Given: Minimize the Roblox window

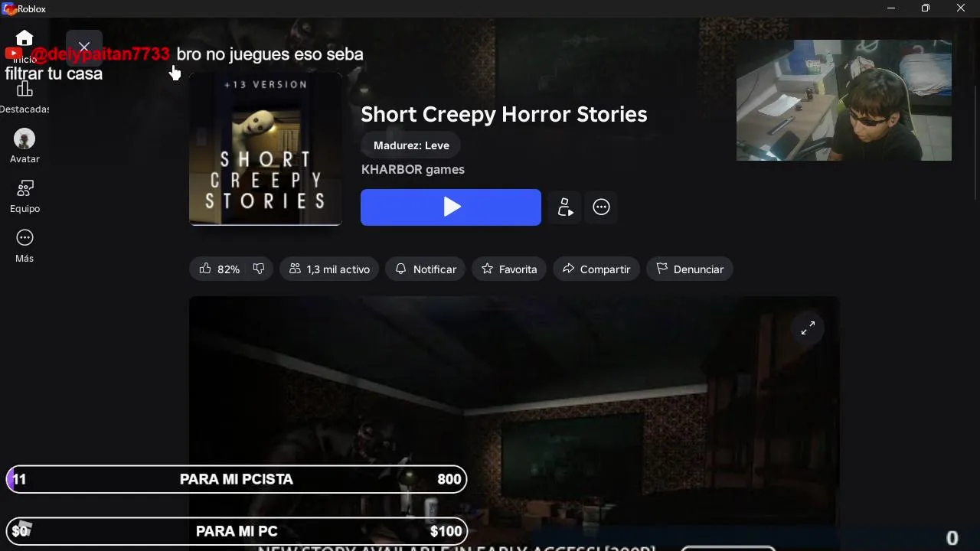Looking at the screenshot, I should pyautogui.click(x=890, y=8).
